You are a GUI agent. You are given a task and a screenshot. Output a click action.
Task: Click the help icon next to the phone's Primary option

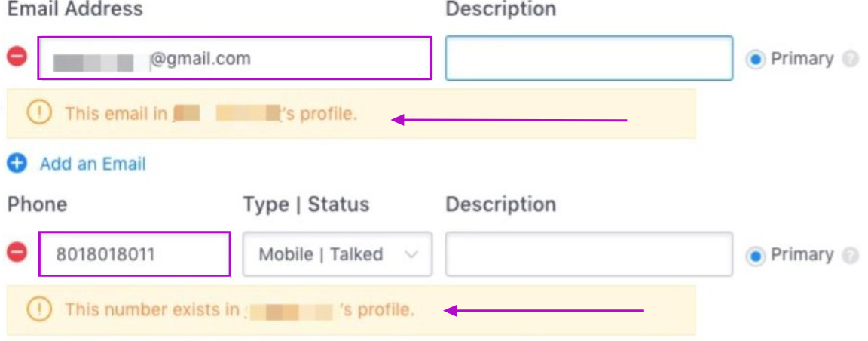tap(851, 255)
